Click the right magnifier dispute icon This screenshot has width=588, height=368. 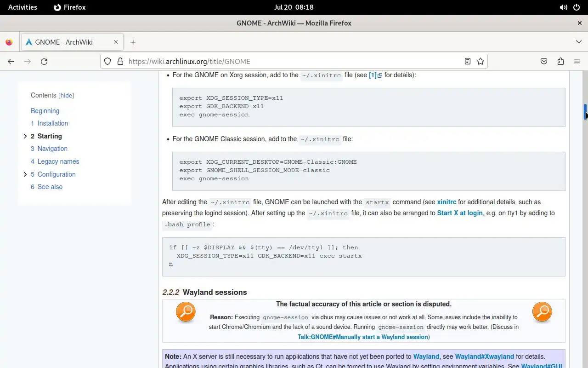coord(542,312)
